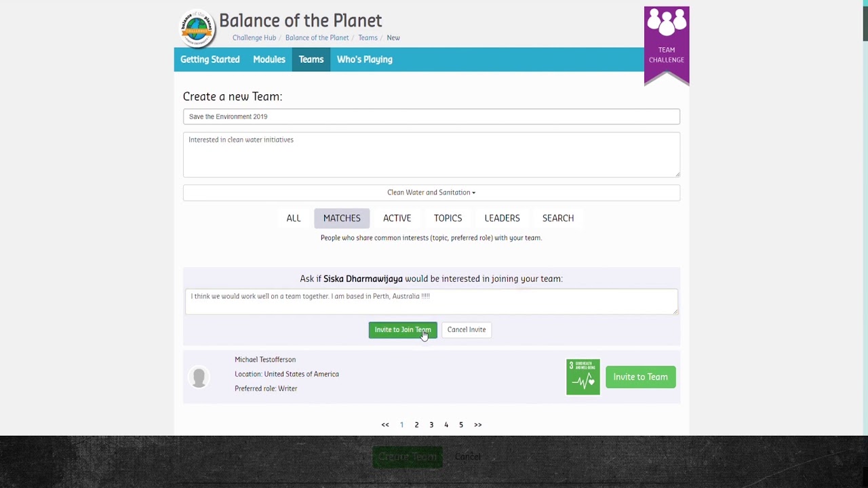Edit the team name input field
This screenshot has height=488, width=868.
pos(431,117)
